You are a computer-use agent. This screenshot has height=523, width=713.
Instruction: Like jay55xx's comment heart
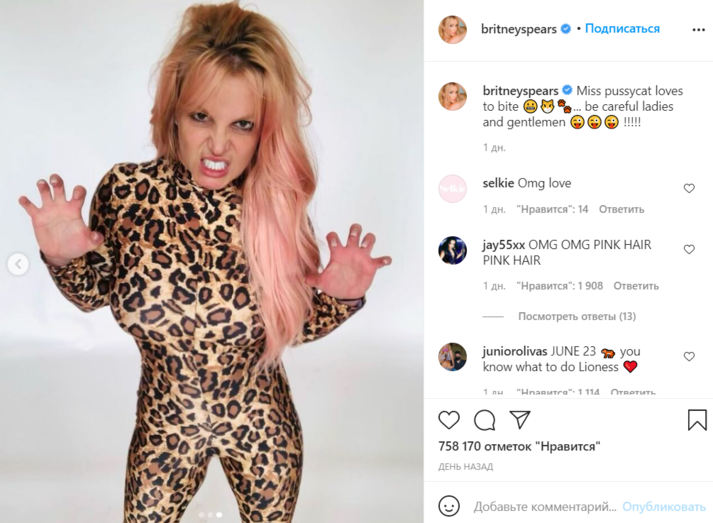coord(689,249)
